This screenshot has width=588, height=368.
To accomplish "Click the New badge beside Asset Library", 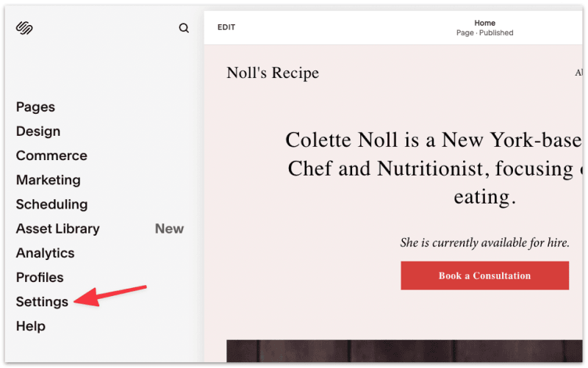I will [170, 228].
